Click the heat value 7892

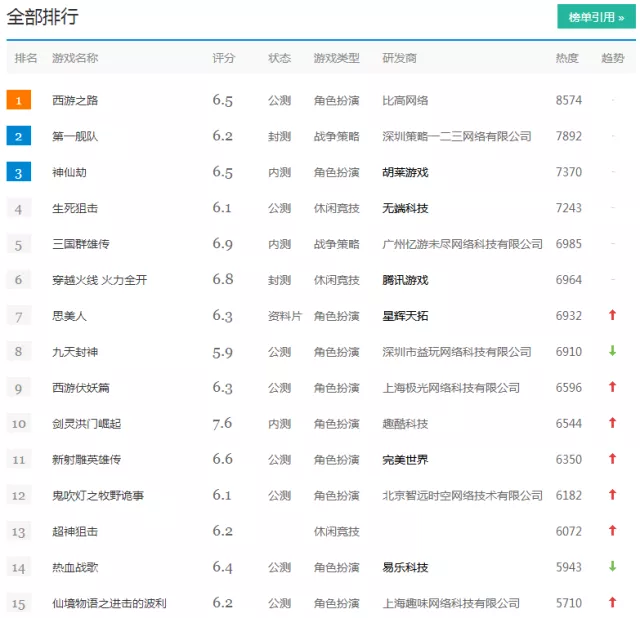pos(569,136)
